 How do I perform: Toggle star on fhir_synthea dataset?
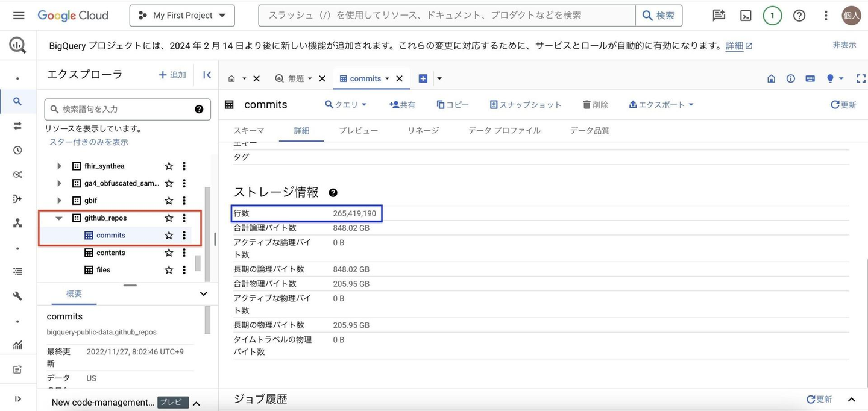169,166
